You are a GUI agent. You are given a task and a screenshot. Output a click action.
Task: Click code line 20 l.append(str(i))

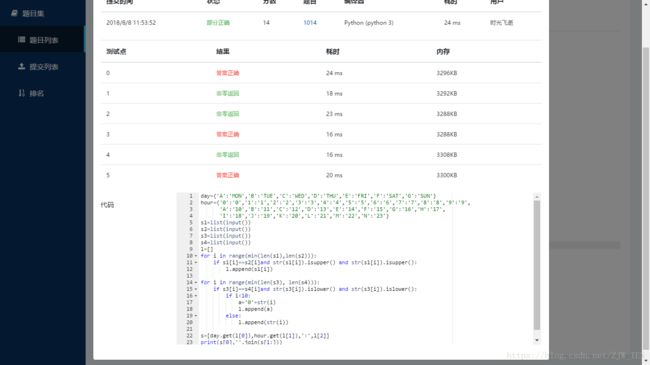[x=263, y=322]
